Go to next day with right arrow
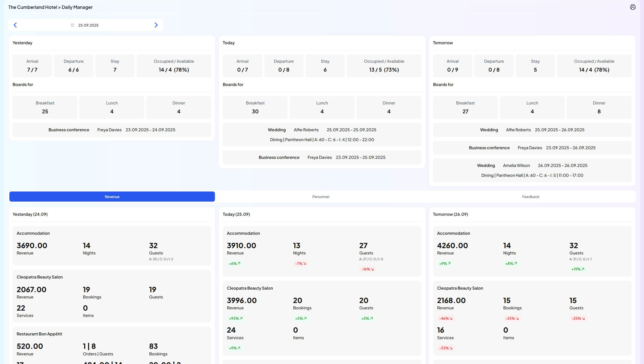Viewport: 644px width, 364px height. point(156,25)
